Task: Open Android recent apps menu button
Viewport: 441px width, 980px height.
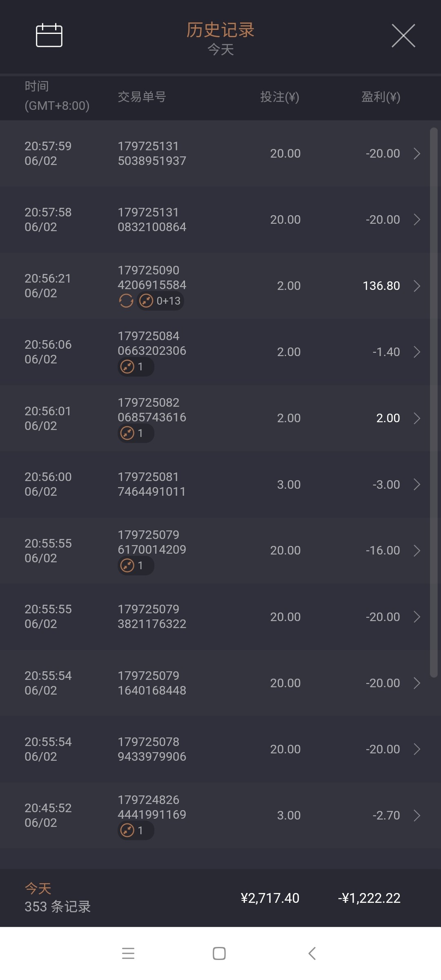Action: click(x=128, y=953)
